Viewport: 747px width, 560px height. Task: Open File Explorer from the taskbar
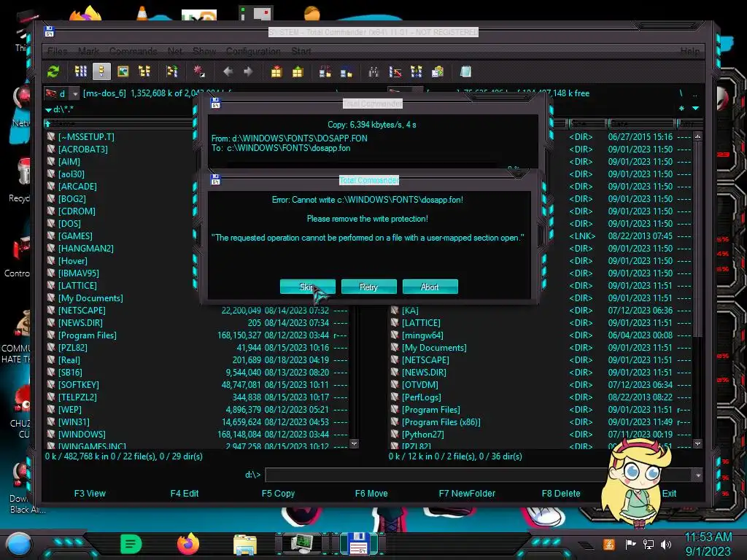point(245,545)
